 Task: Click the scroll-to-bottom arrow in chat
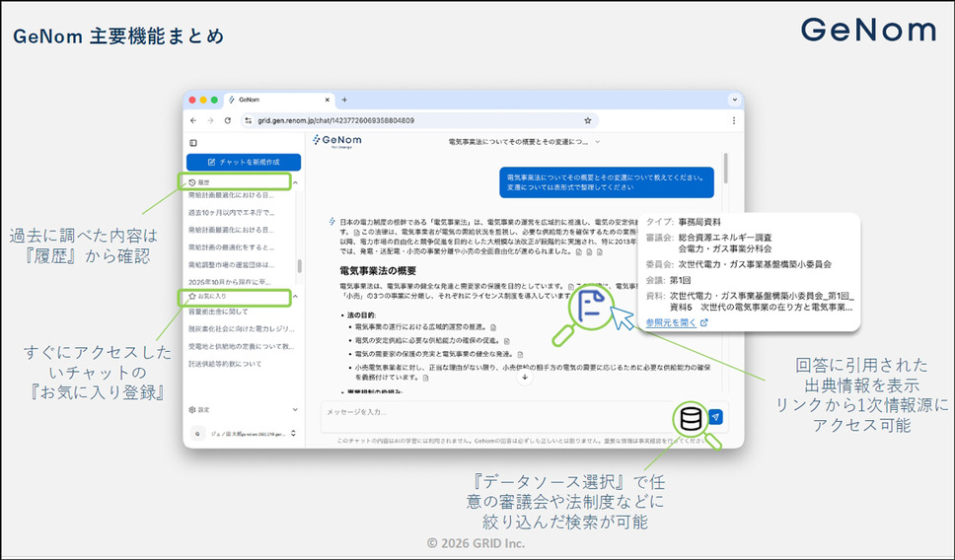525,379
